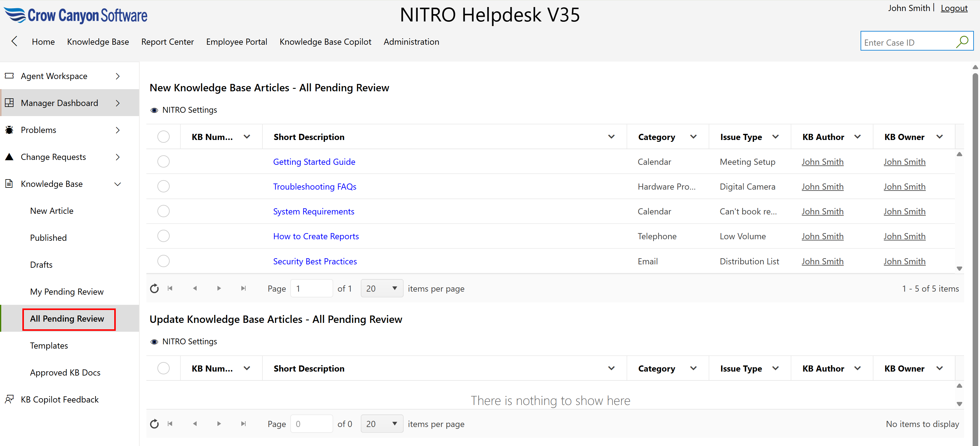Open Administration menu item
Image resolution: width=980 pixels, height=446 pixels.
click(411, 41)
